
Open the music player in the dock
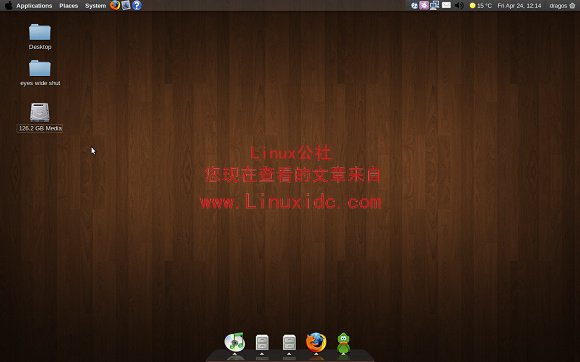coord(235,342)
